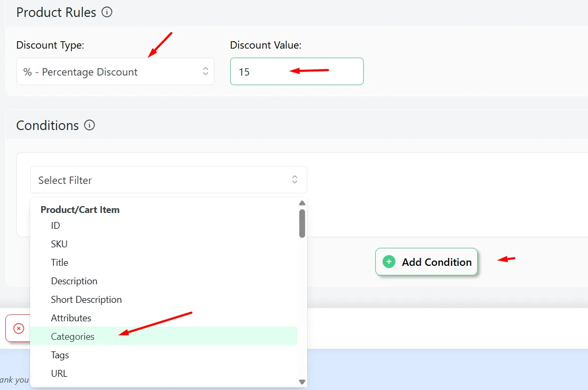Click the Product Rules heading
Viewport: 588px width, 390px height.
coord(56,12)
